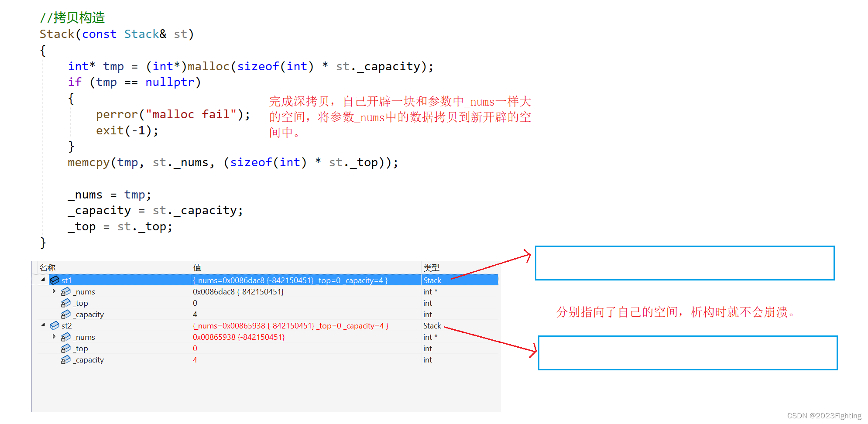This screenshot has width=868, height=424.
Task: Select the st1 row name
Action: coord(66,280)
